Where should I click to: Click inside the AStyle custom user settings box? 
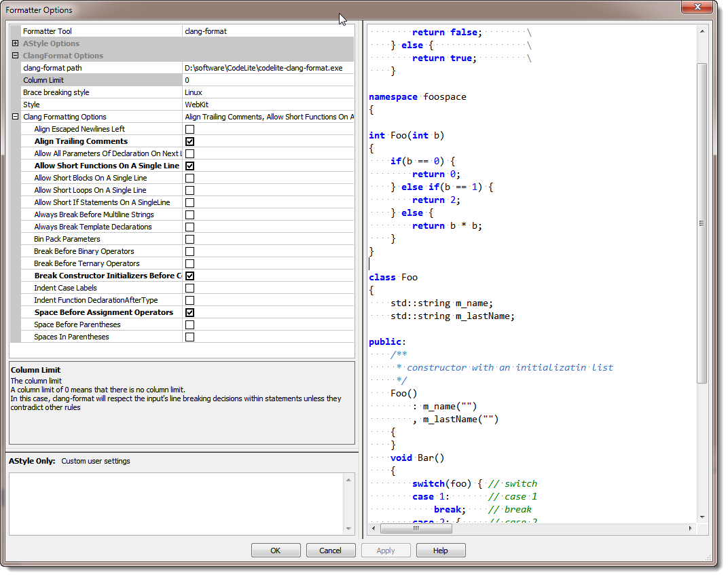pos(177,504)
